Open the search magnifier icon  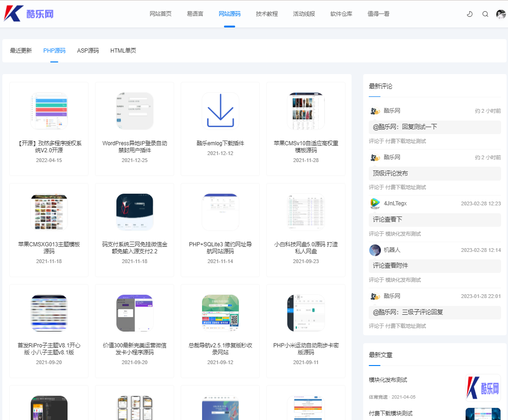(485, 14)
